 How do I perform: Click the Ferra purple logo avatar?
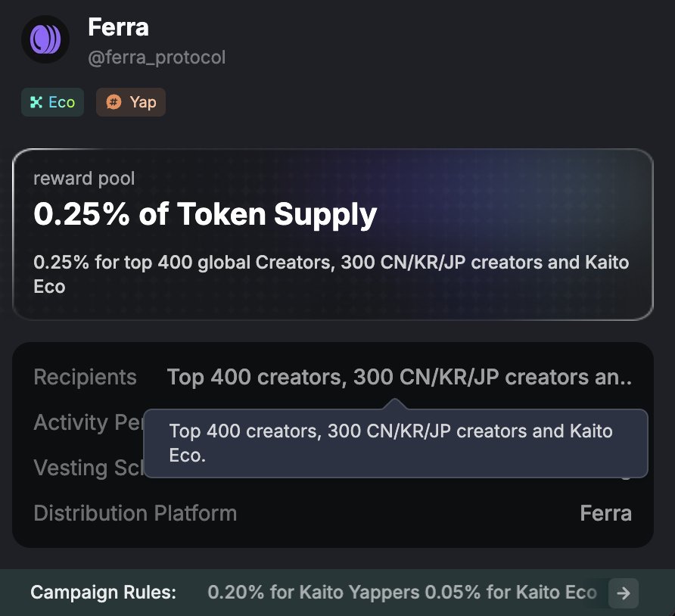[45, 39]
